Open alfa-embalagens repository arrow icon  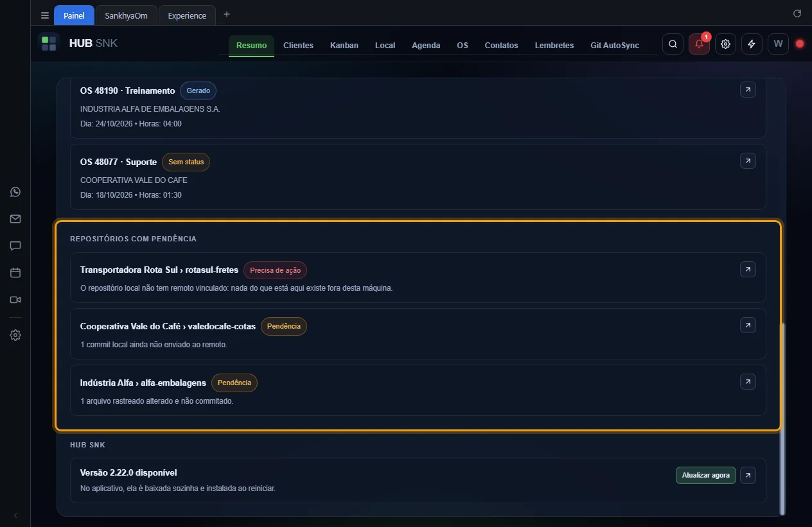tap(748, 382)
